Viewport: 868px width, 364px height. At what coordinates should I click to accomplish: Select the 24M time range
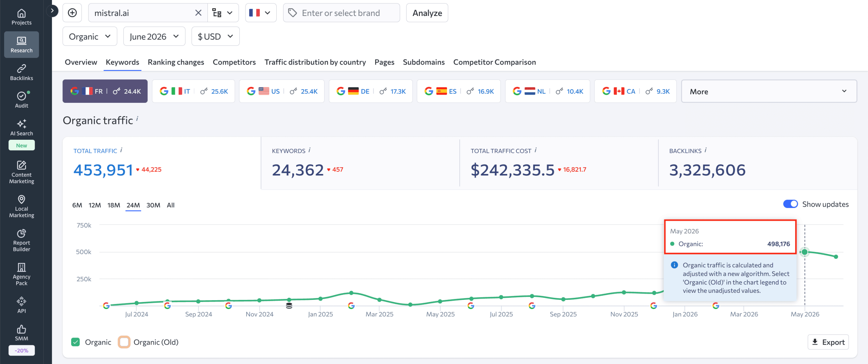(133, 205)
